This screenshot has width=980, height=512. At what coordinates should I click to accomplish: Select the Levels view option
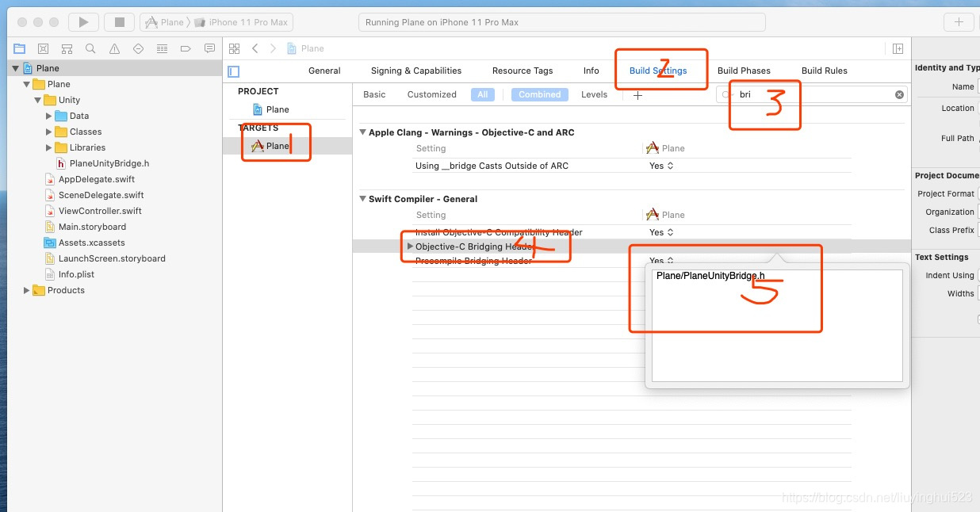594,94
